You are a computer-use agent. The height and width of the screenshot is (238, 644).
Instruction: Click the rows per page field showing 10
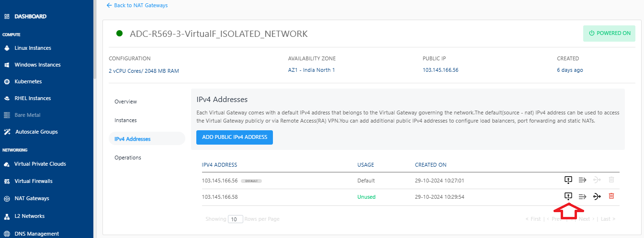coord(235,219)
